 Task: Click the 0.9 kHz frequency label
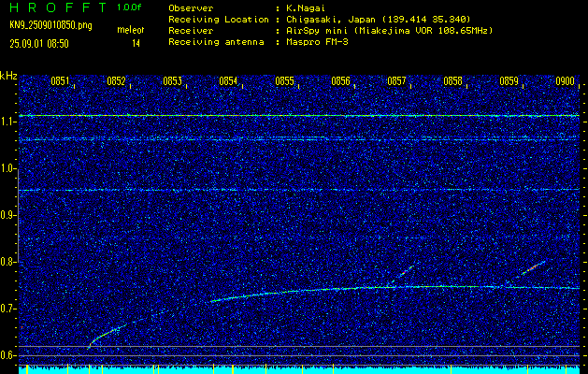tap(7, 215)
